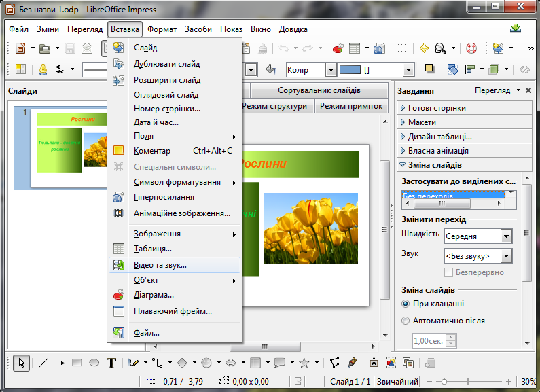Open the 'Колір' fill type dropdown

point(331,70)
